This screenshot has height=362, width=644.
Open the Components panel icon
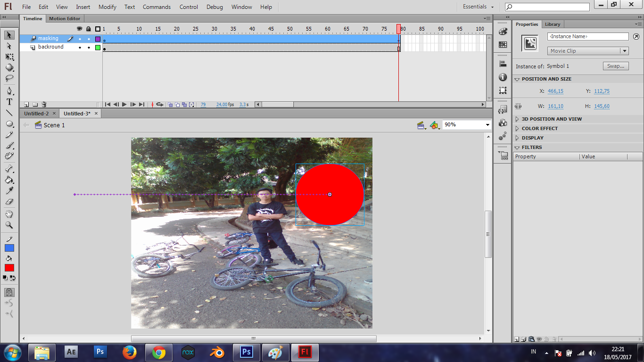point(503,123)
